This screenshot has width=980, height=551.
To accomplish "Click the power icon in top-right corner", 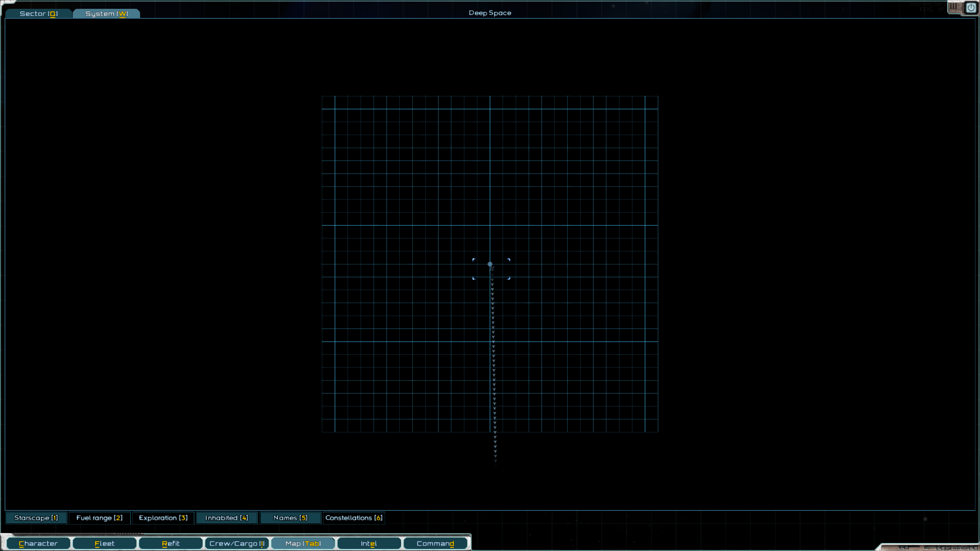I will coord(971,8).
